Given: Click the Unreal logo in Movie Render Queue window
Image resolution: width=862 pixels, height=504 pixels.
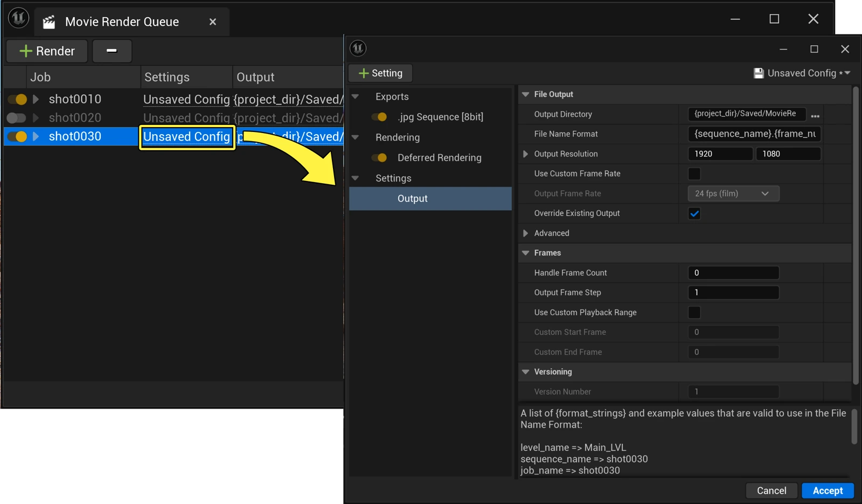Looking at the screenshot, I should tap(18, 18).
